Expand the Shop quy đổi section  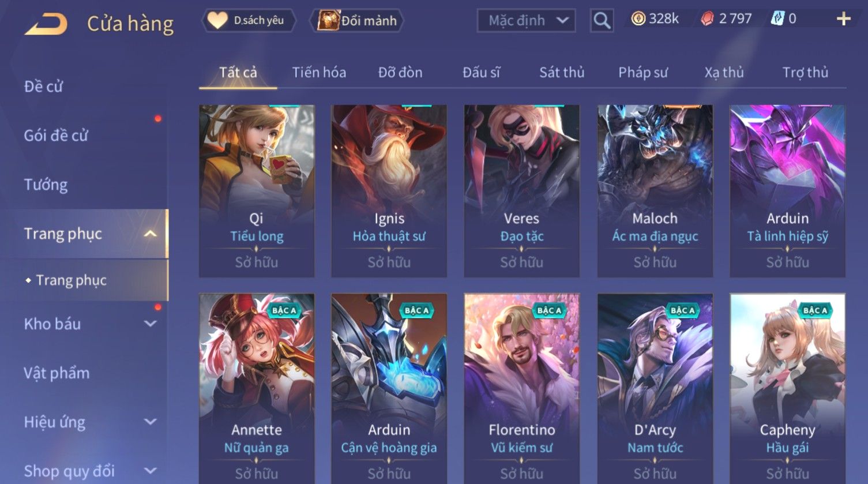pyautogui.click(x=150, y=471)
